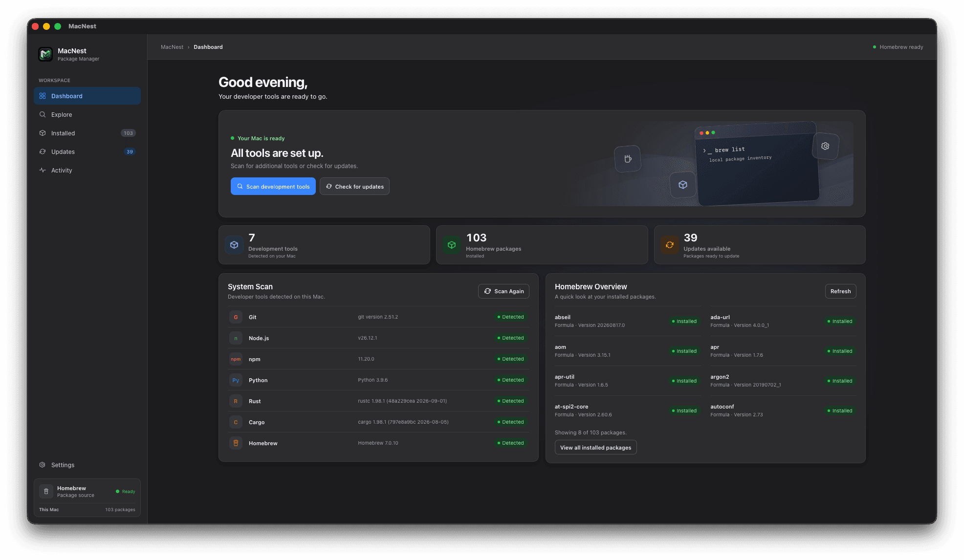Go to the Installed section
This screenshot has height=560, width=964.
point(87,133)
